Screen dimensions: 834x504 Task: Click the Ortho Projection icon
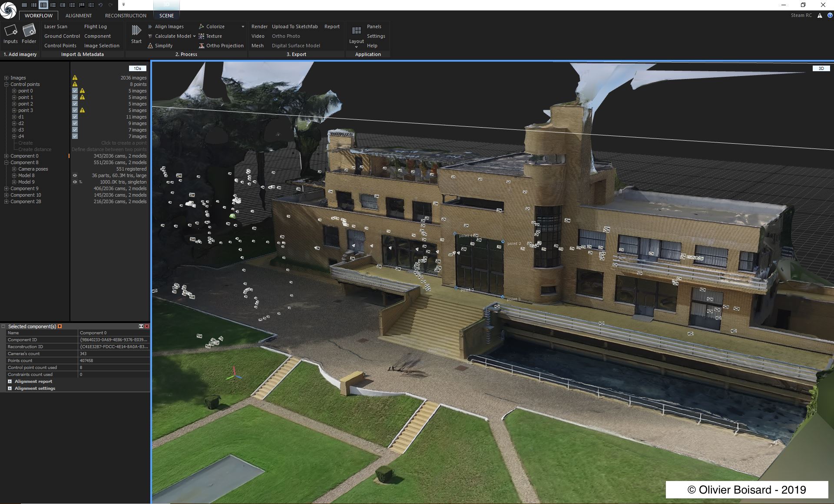202,46
